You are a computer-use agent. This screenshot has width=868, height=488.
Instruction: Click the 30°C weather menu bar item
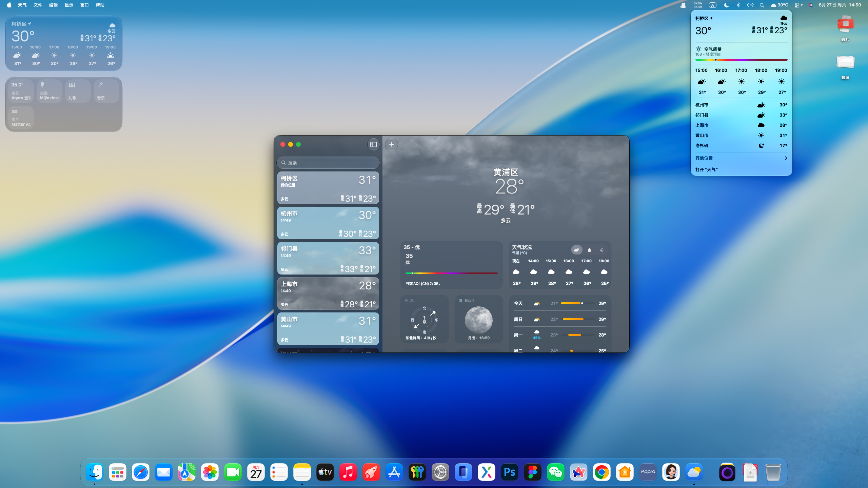tap(780, 5)
